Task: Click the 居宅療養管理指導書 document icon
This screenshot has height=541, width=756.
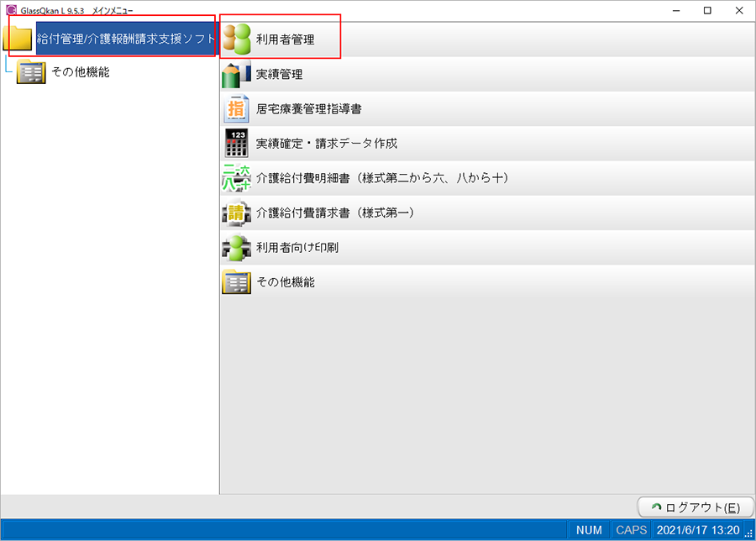Action: click(237, 108)
